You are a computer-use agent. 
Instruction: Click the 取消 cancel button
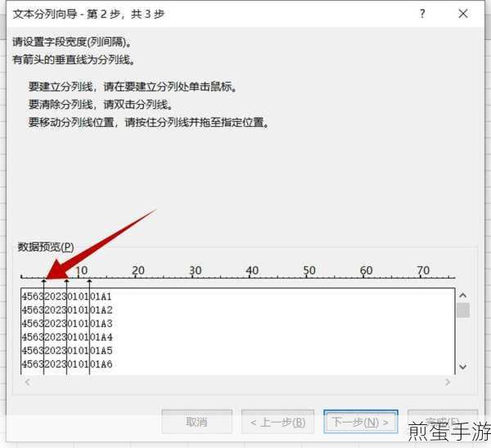point(197,422)
